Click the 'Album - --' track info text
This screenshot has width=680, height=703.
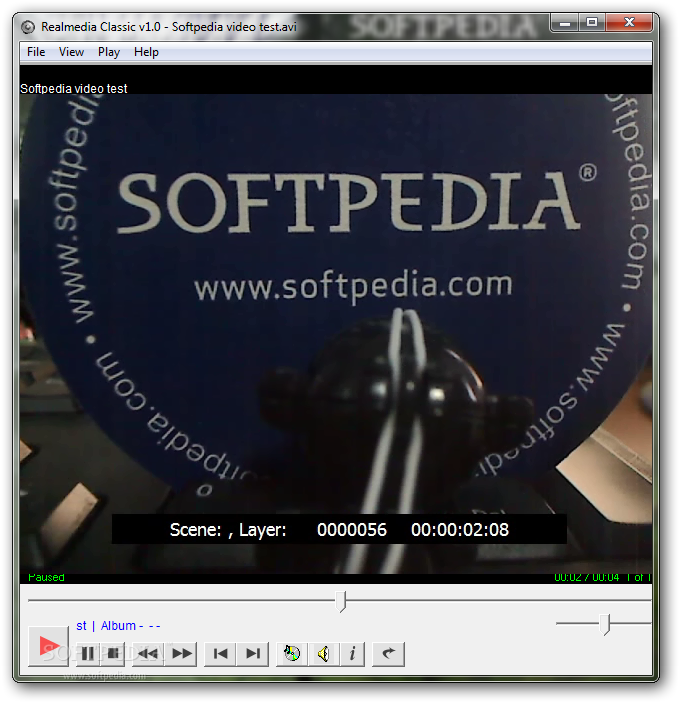pos(130,625)
